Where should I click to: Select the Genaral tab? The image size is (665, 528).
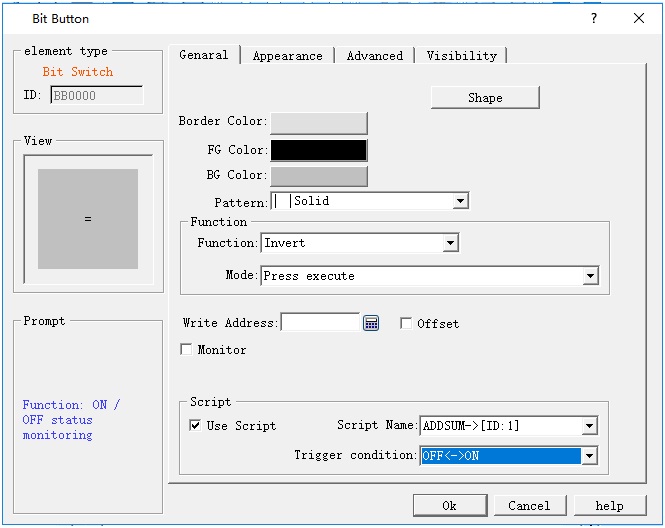[x=204, y=55]
